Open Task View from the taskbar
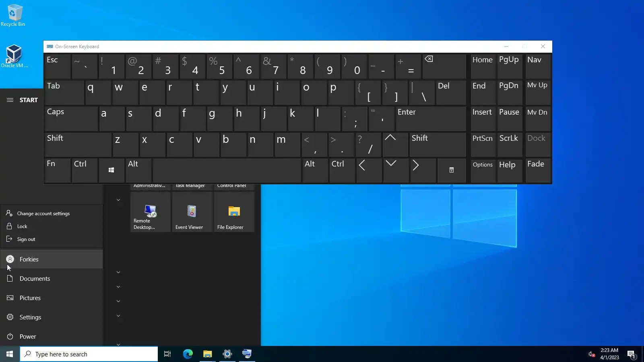This screenshot has height=362, width=644. (167, 354)
